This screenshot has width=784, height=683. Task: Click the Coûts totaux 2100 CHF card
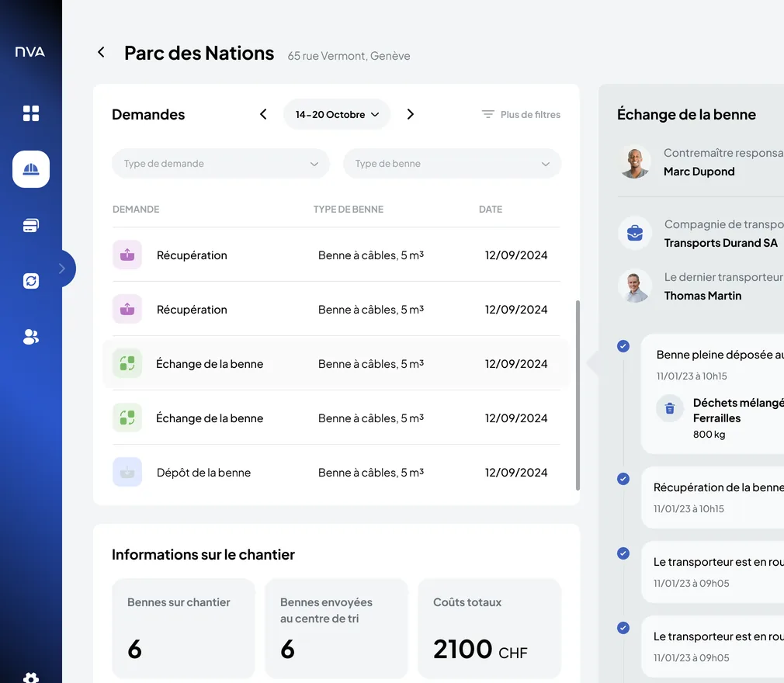(490, 629)
